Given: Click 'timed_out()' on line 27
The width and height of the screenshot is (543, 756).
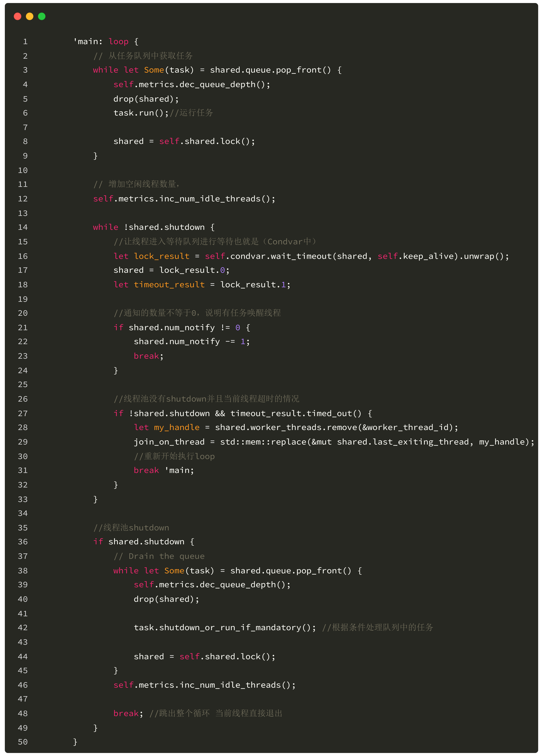Looking at the screenshot, I should click(x=334, y=414).
